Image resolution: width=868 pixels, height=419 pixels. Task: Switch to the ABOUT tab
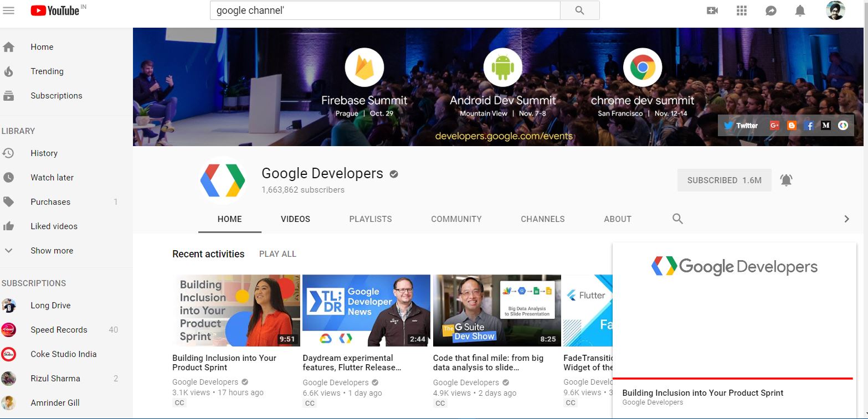tap(618, 219)
